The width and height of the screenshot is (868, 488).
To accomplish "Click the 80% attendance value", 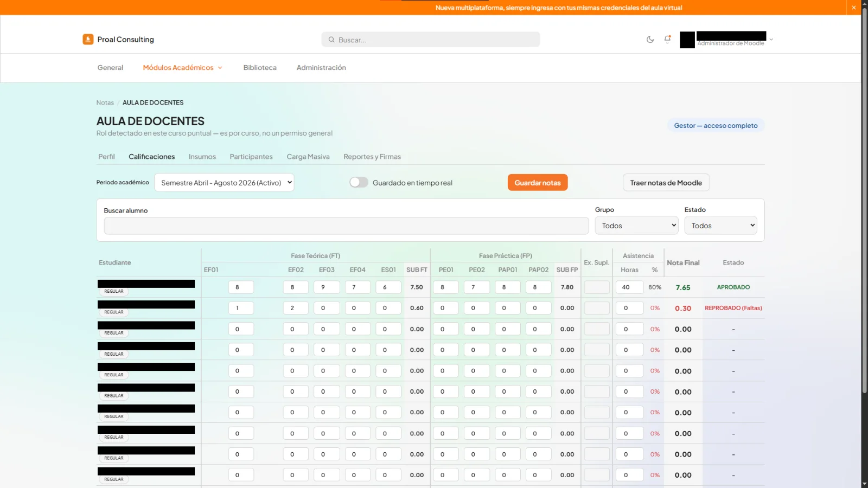I will click(x=655, y=287).
